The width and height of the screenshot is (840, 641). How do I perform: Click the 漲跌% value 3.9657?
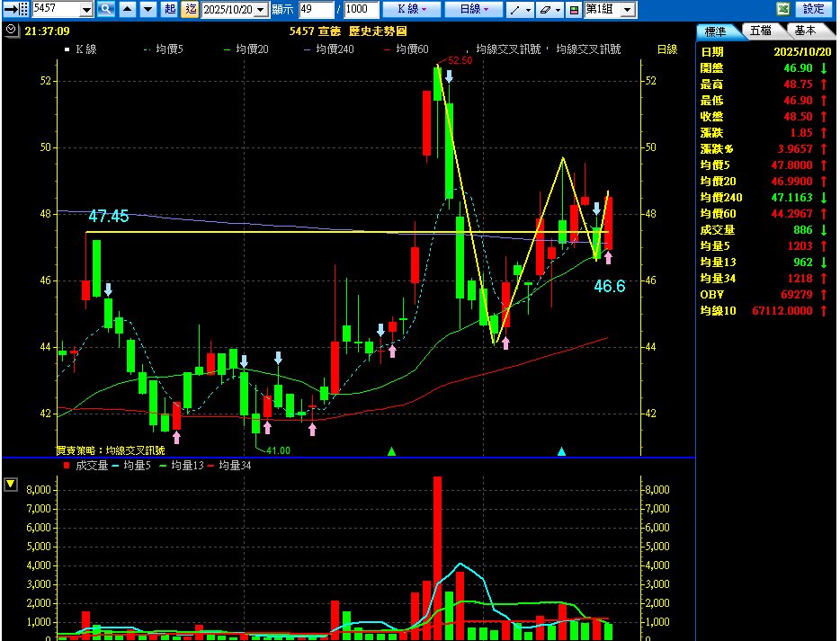pyautogui.click(x=795, y=149)
